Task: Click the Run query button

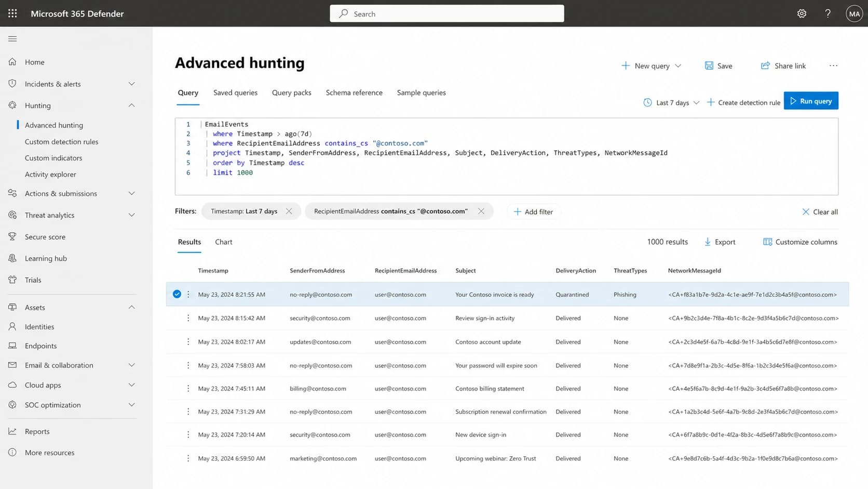Action: tap(811, 101)
